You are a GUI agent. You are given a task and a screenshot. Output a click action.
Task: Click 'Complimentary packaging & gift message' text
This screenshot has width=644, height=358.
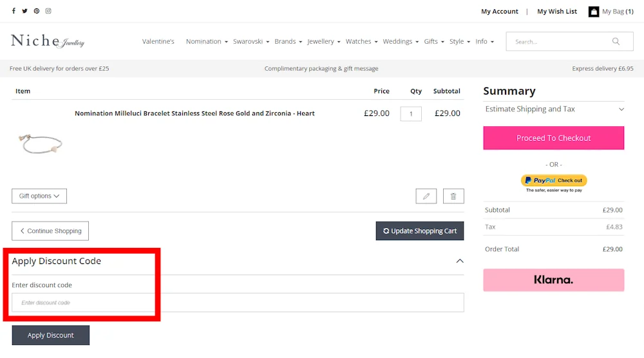[x=321, y=68]
